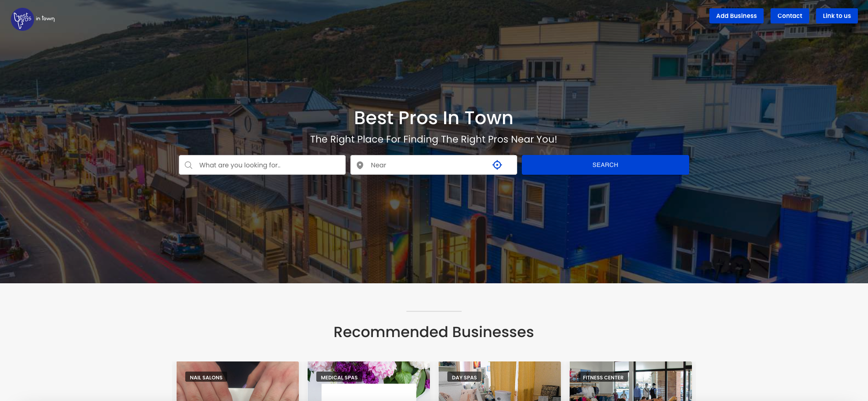Click the Best Pros In Town headline
This screenshot has width=868, height=401.
pyautogui.click(x=434, y=118)
